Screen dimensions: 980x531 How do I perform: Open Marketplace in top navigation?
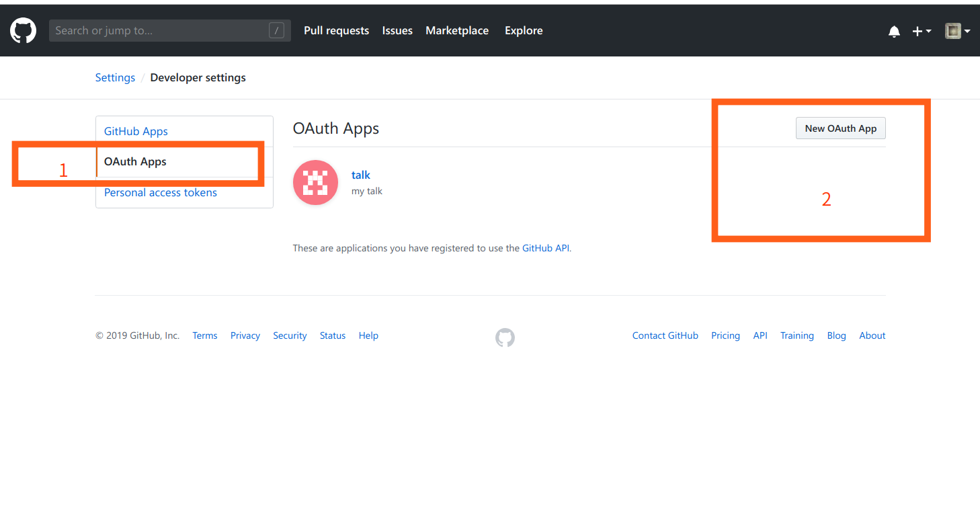click(x=457, y=31)
